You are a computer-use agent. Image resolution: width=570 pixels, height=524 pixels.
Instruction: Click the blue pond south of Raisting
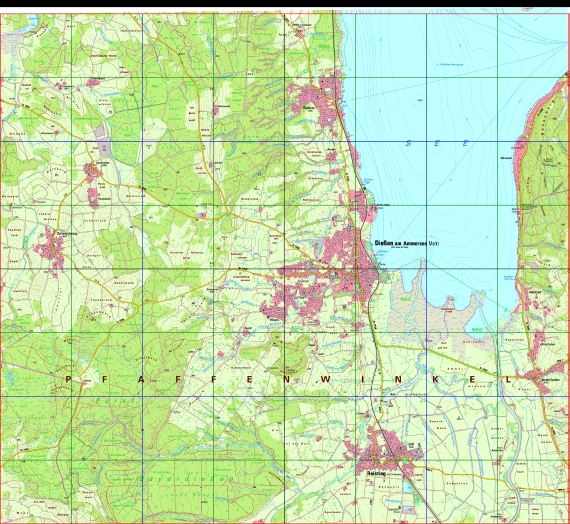408,486
